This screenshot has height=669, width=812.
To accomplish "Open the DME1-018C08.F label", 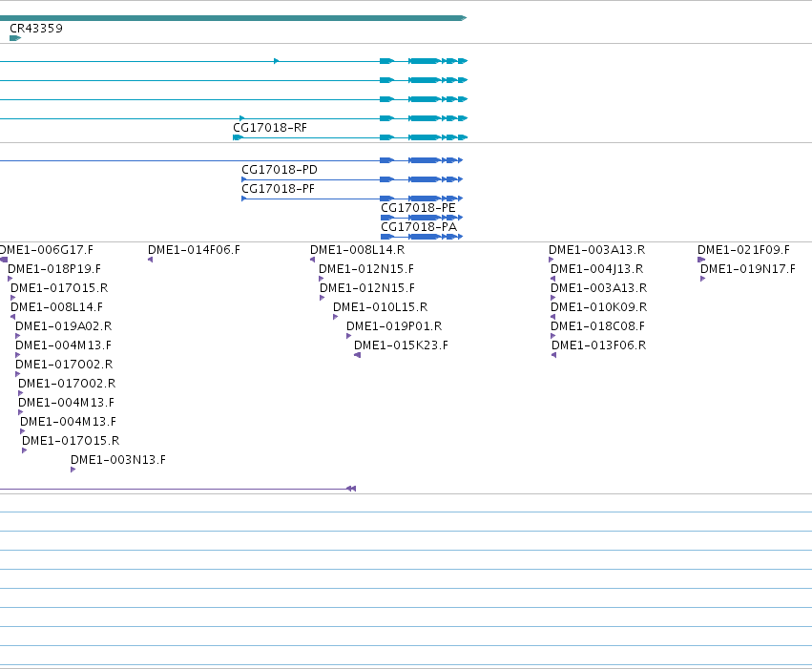I will click(x=597, y=326).
